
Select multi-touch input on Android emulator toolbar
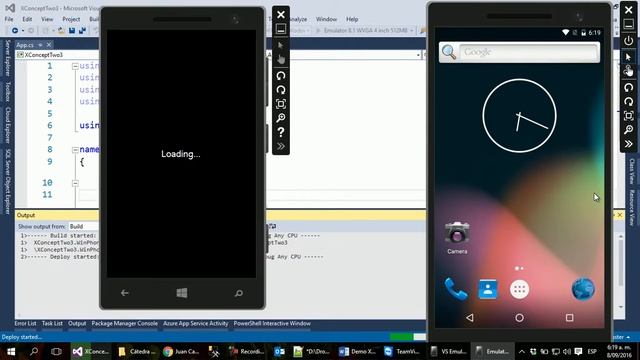tap(629, 71)
